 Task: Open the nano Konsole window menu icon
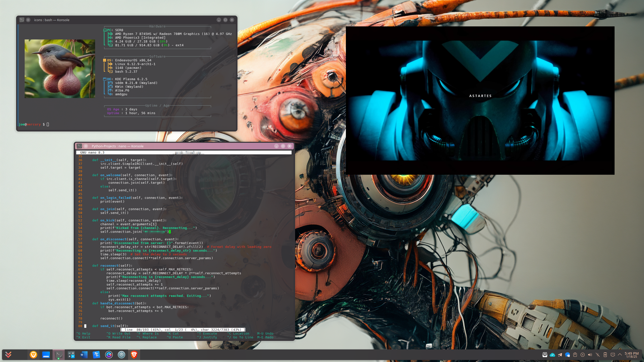pos(79,146)
